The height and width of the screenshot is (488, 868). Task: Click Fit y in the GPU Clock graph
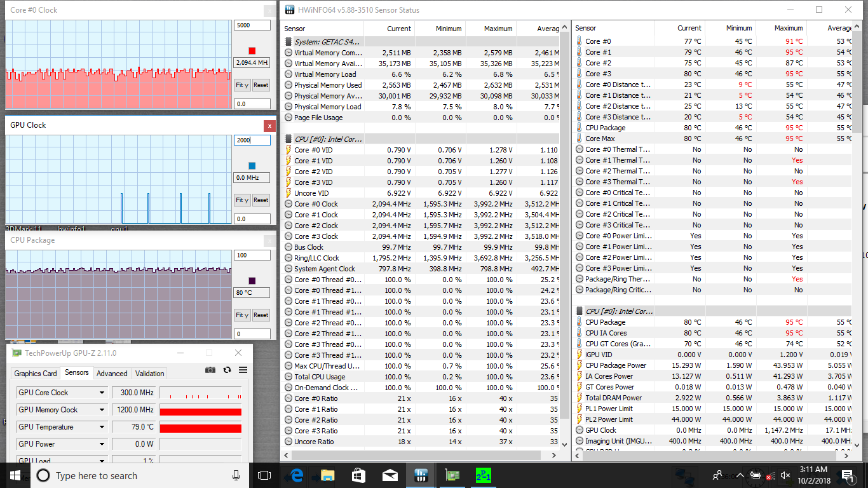242,200
